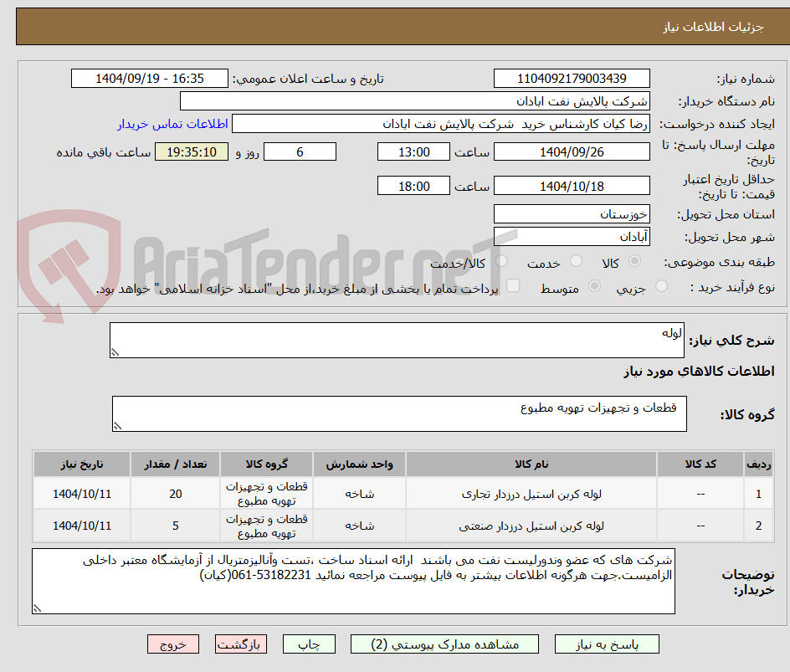This screenshot has width=790, height=672.
Task: Grab resize handle of گروه کالا box
Action: point(117,426)
